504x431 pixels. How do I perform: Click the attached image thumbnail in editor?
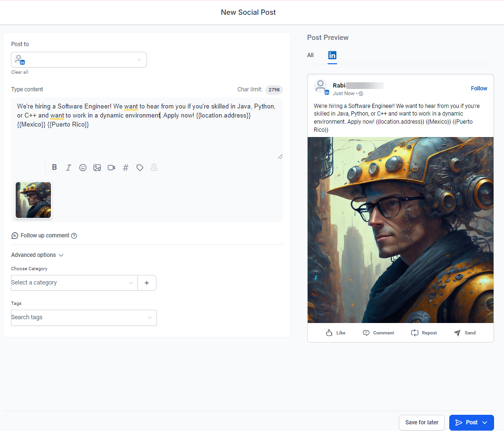[x=33, y=200]
